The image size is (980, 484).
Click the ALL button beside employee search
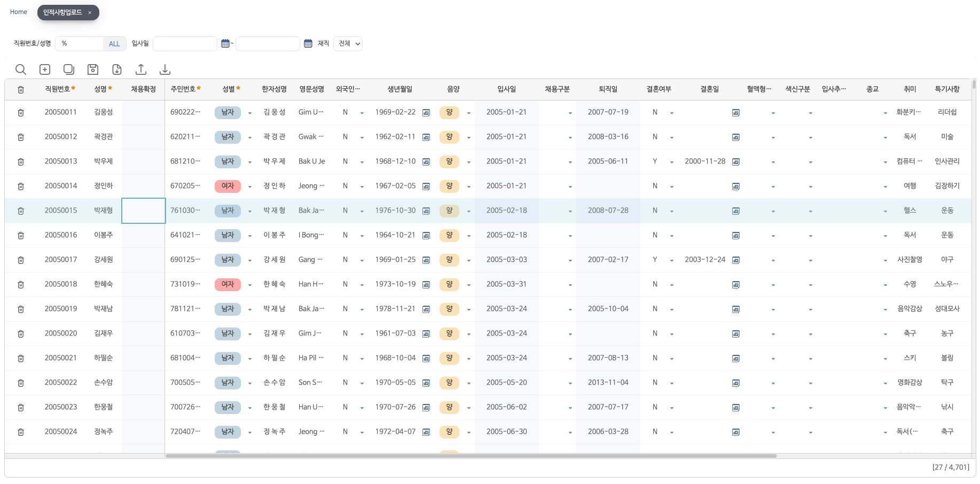114,44
